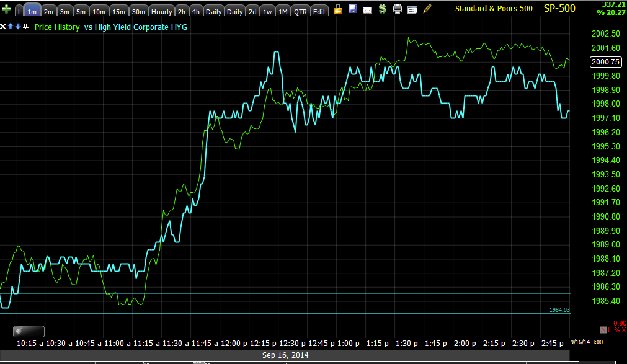Image resolution: width=627 pixels, height=364 pixels.
Task: Click the 2:45 p time axis label
Action: [552, 343]
